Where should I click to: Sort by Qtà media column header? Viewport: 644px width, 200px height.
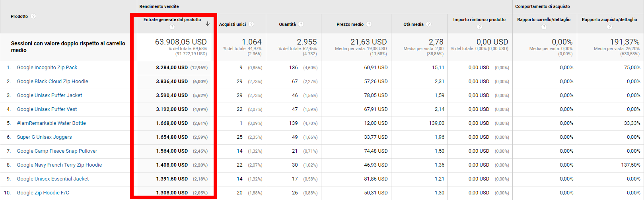413,24
